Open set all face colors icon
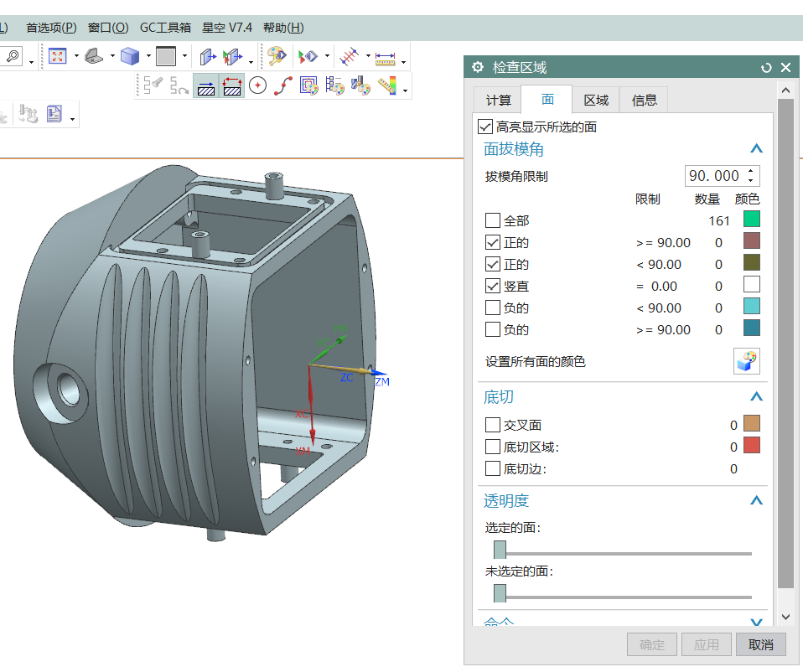This screenshot has width=803, height=672. (746, 361)
